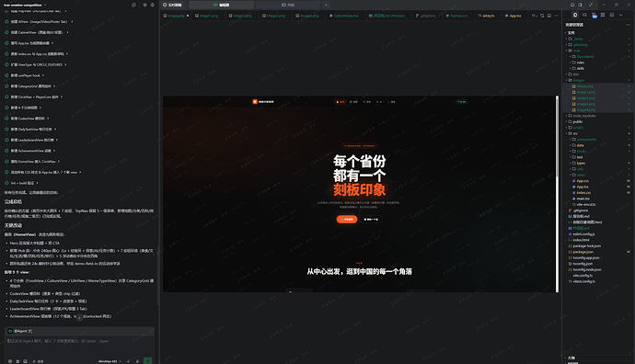Screen dimensions: 635x364
Task: Switch to the image.png editor tab
Action: coord(176,16)
